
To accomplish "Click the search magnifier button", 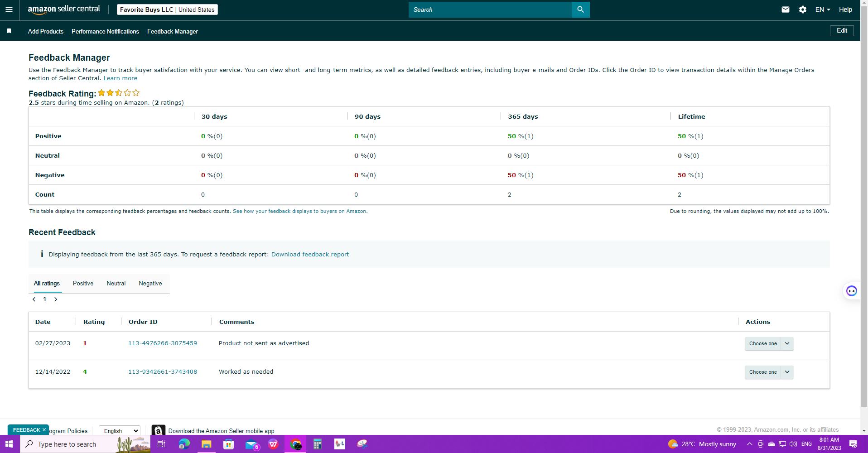I will tap(580, 10).
